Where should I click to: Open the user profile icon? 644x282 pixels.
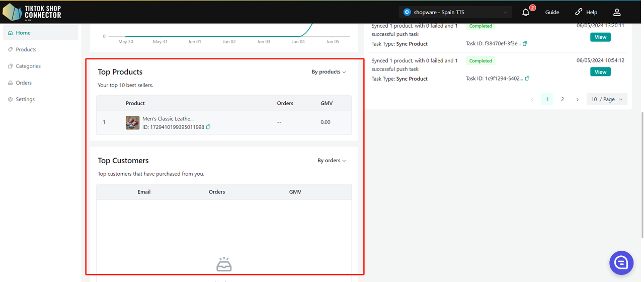pyautogui.click(x=617, y=12)
